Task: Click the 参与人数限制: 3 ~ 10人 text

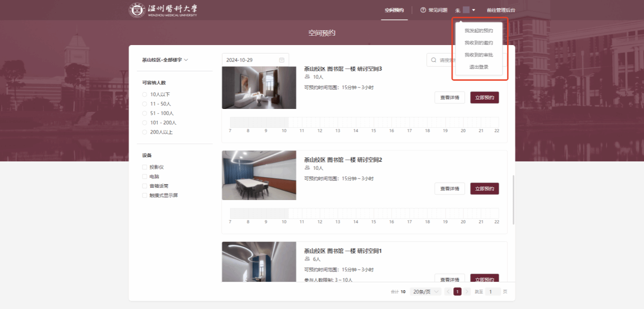Action: click(328, 280)
